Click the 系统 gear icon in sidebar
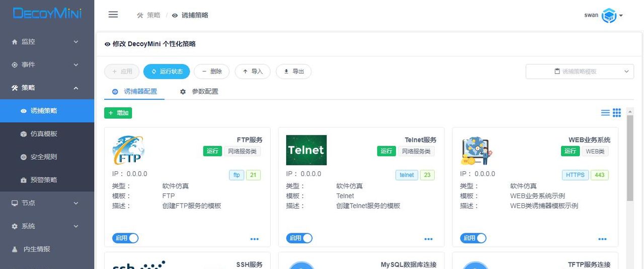644x269 pixels. click(x=15, y=226)
